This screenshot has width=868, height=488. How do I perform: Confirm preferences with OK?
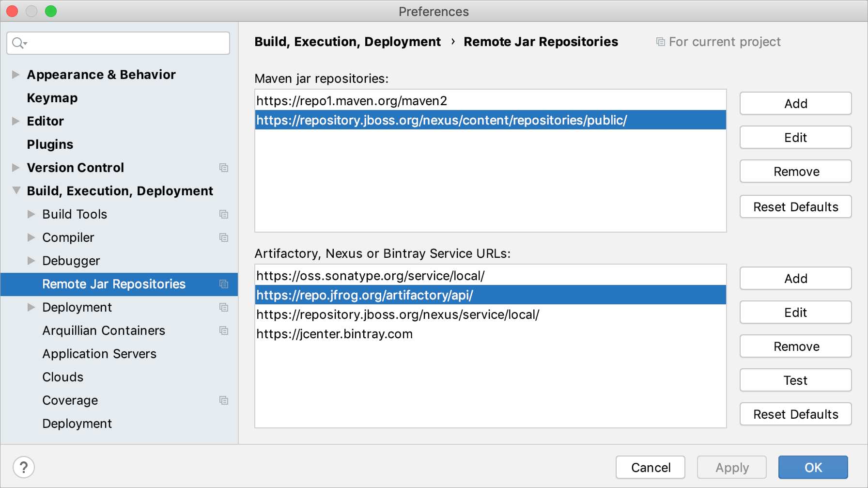(x=813, y=467)
